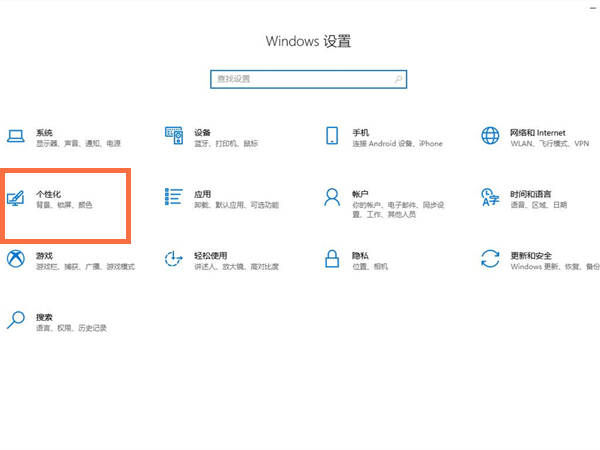Viewport: 600px width, 450px height.
Task: Open the 游戏 settings title
Action: point(44,256)
